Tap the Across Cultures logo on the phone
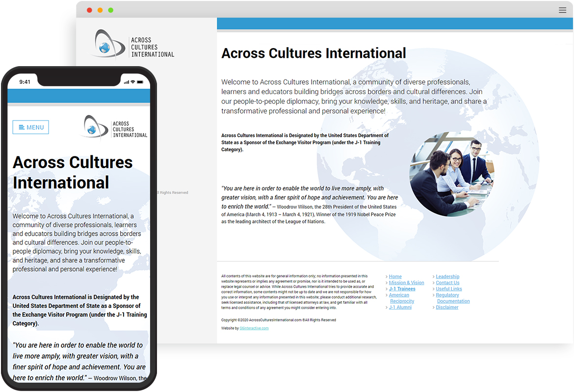574x392 pixels. coord(113,128)
